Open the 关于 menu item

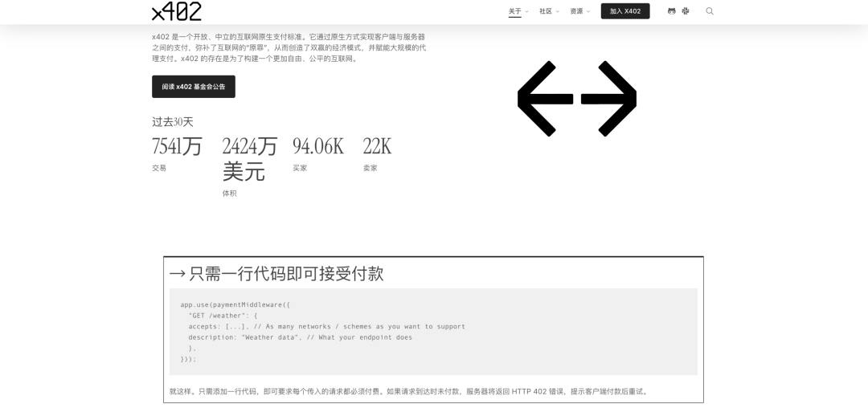pyautogui.click(x=515, y=11)
